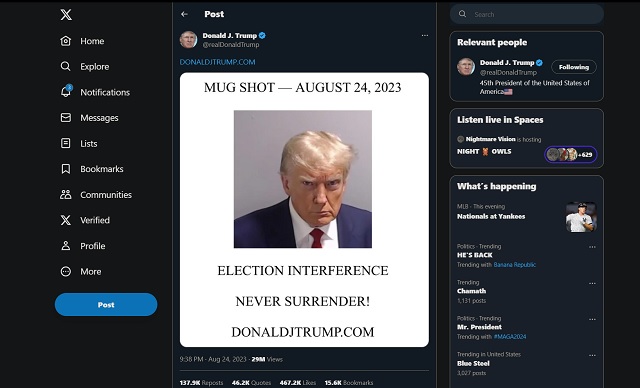
Task: Click the blue Post button
Action: 106,304
